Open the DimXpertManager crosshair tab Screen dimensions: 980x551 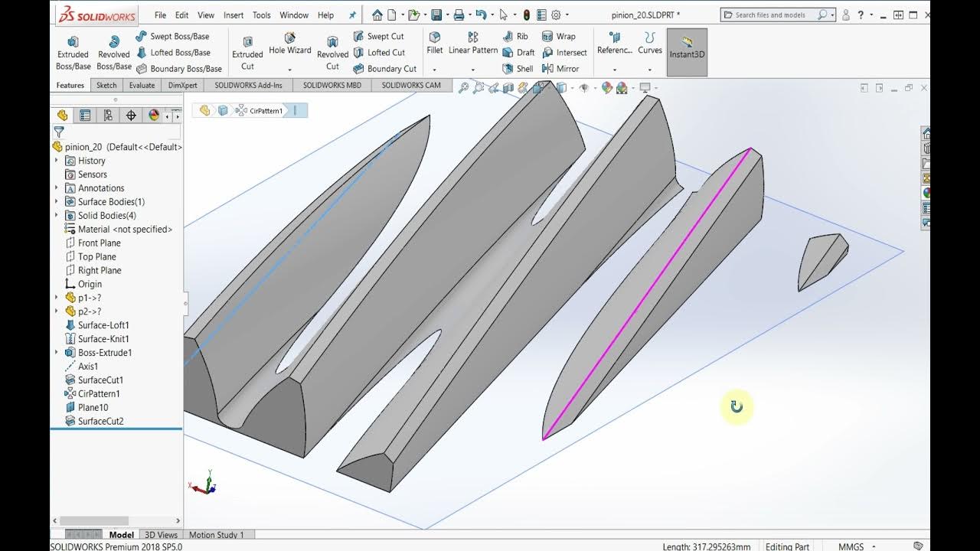tap(131, 116)
